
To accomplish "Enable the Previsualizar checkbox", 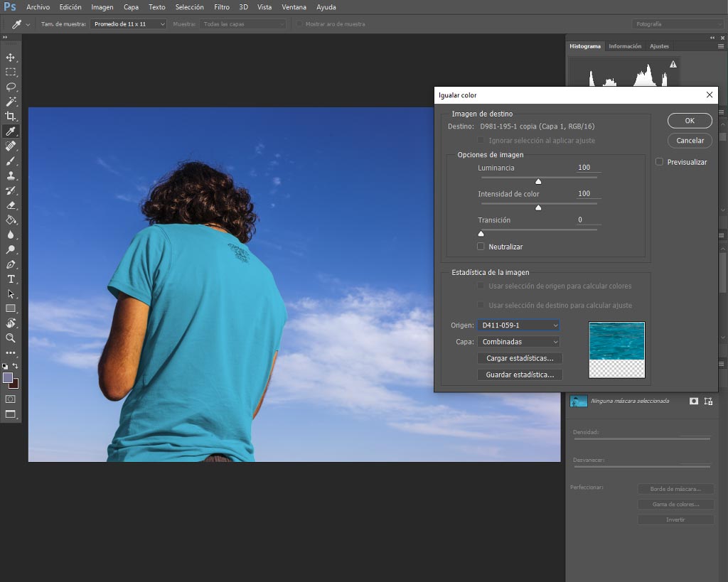I will [659, 162].
